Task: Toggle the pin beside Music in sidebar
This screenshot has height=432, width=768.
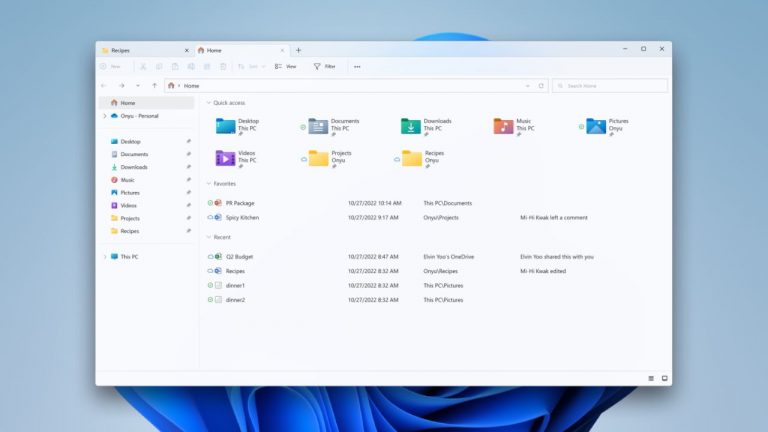Action: [x=188, y=180]
